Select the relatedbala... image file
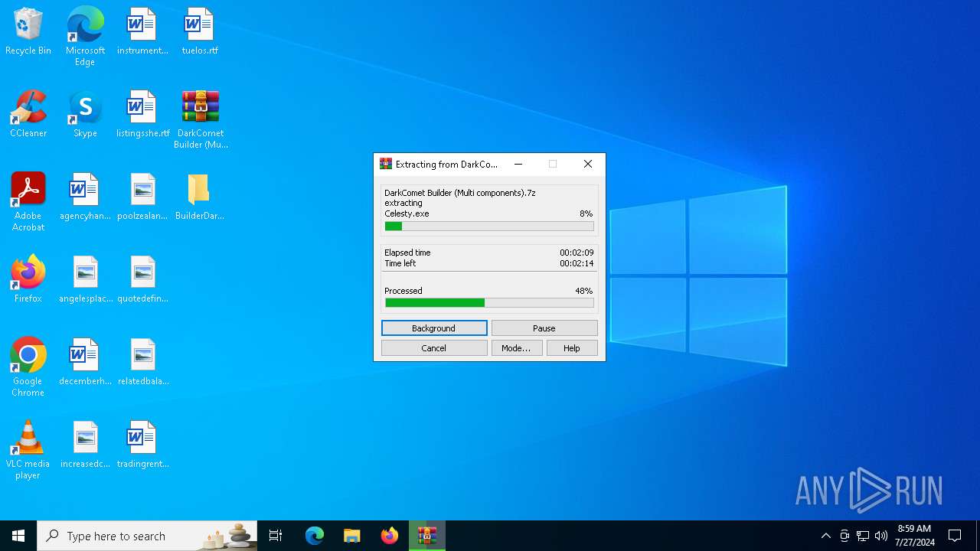The image size is (980, 551). pyautogui.click(x=142, y=363)
